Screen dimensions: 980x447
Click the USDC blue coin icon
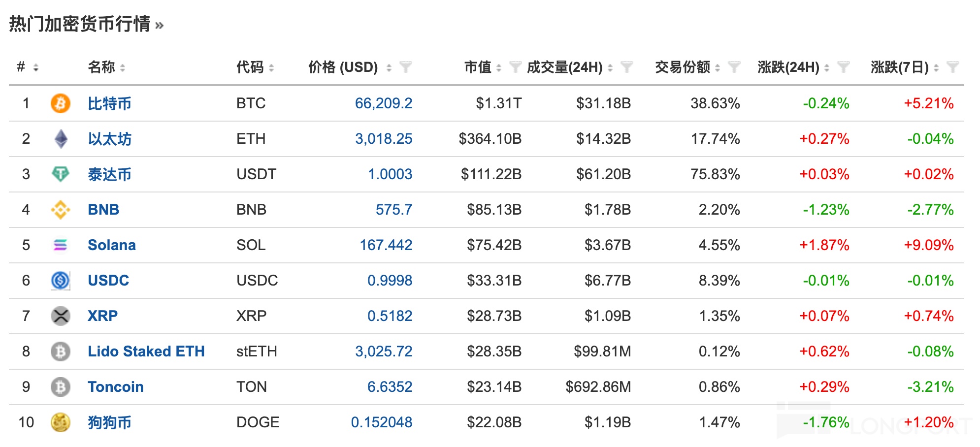tap(61, 281)
